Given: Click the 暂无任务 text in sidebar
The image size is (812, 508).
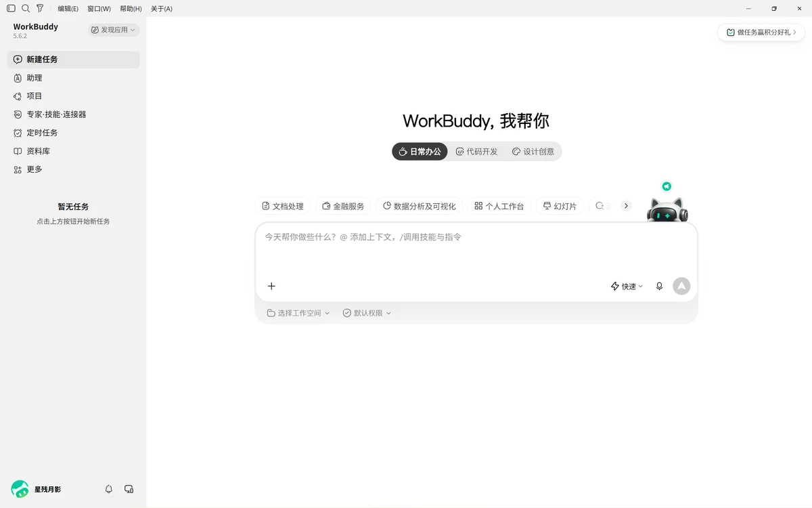Looking at the screenshot, I should click(73, 207).
